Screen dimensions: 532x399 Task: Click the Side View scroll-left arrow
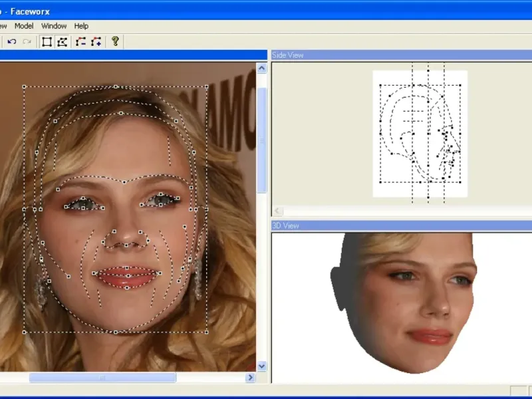(x=277, y=211)
